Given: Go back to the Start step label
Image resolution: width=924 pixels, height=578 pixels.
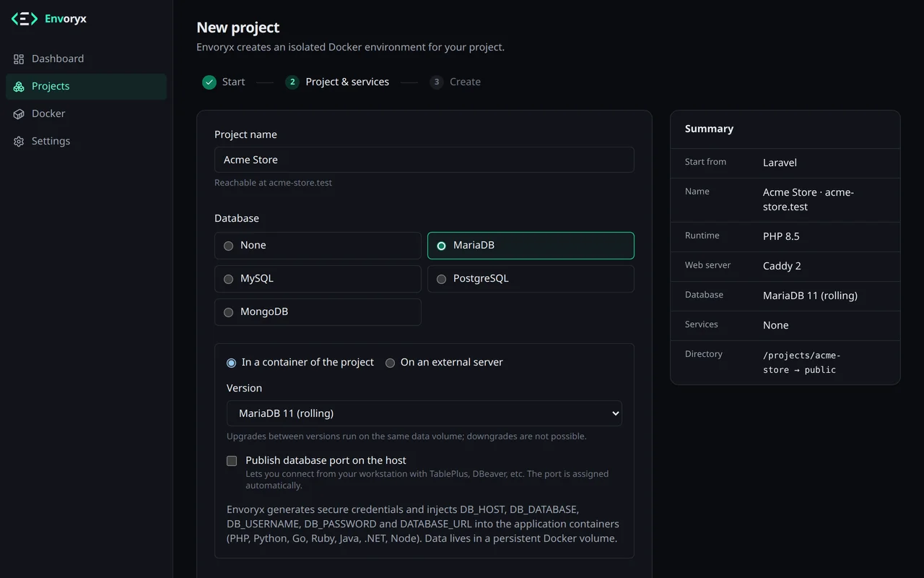Looking at the screenshot, I should [233, 82].
